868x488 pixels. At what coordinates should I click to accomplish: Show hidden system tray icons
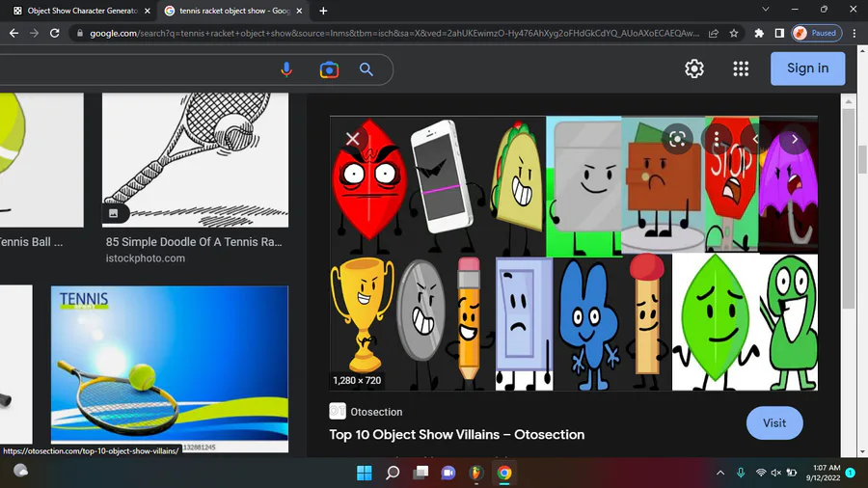click(x=720, y=473)
